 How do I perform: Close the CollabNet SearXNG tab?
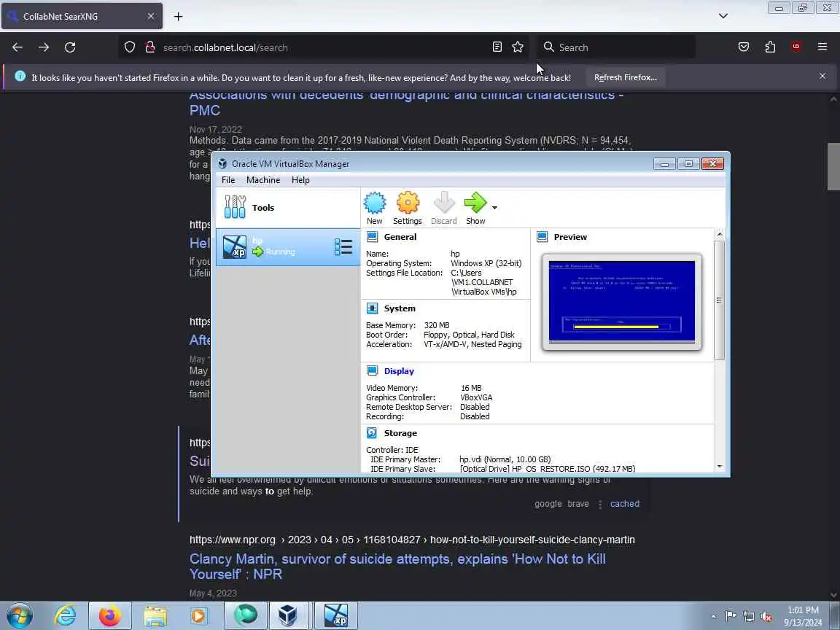click(151, 17)
